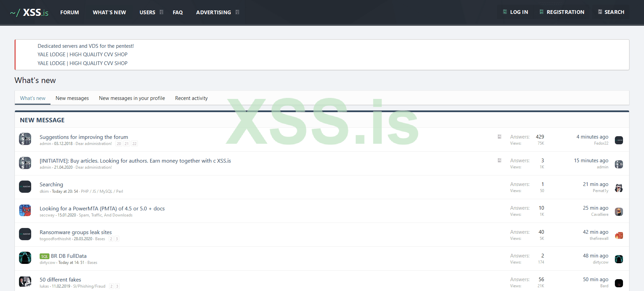Open the FAQ page
The width and height of the screenshot is (644, 291).
(x=178, y=12)
